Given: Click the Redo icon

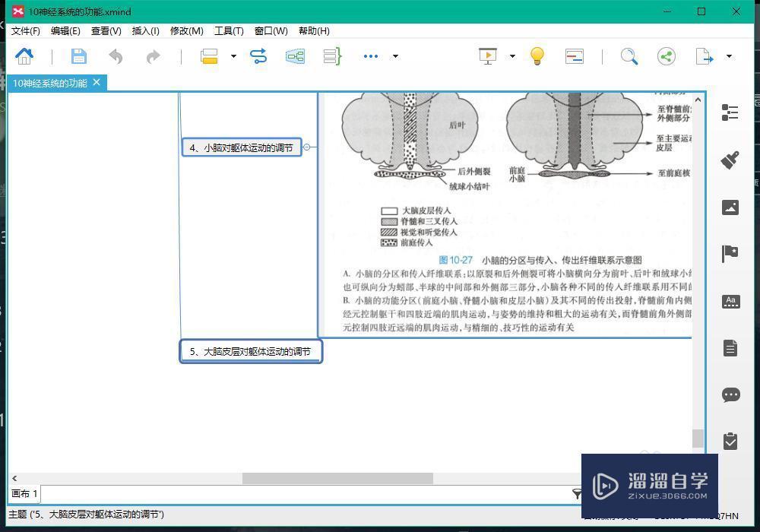Looking at the screenshot, I should (x=153, y=56).
